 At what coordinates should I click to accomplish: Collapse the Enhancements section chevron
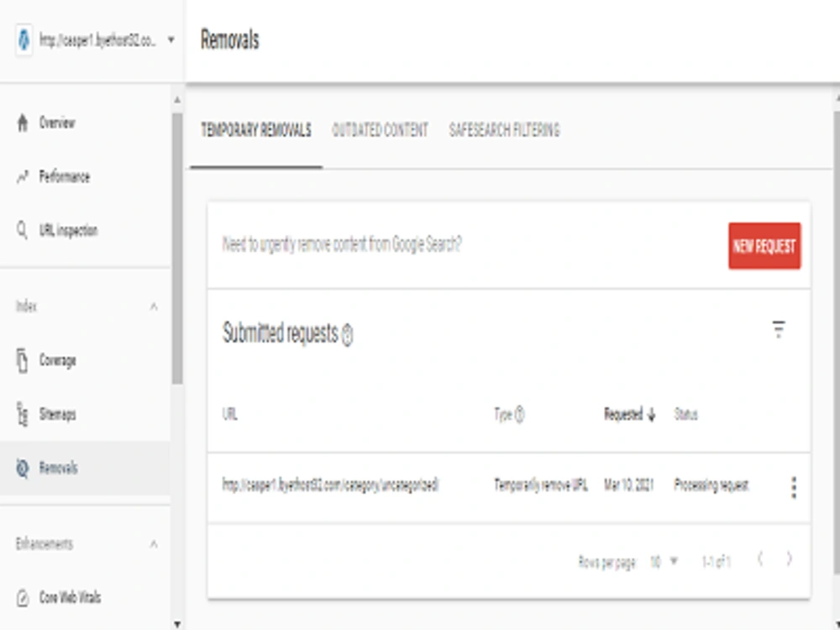[x=154, y=544]
